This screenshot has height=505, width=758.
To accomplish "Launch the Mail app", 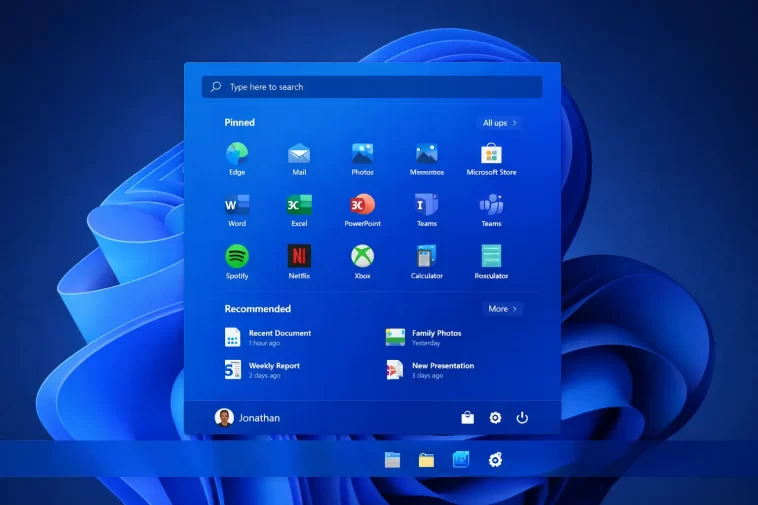I will [299, 159].
